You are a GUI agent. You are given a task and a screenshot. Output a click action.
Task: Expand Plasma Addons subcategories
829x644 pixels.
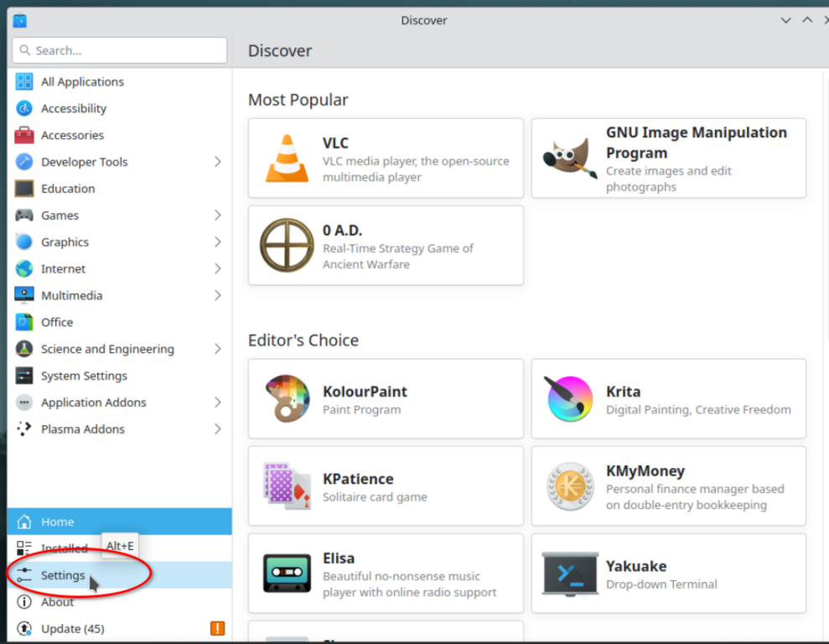click(217, 429)
